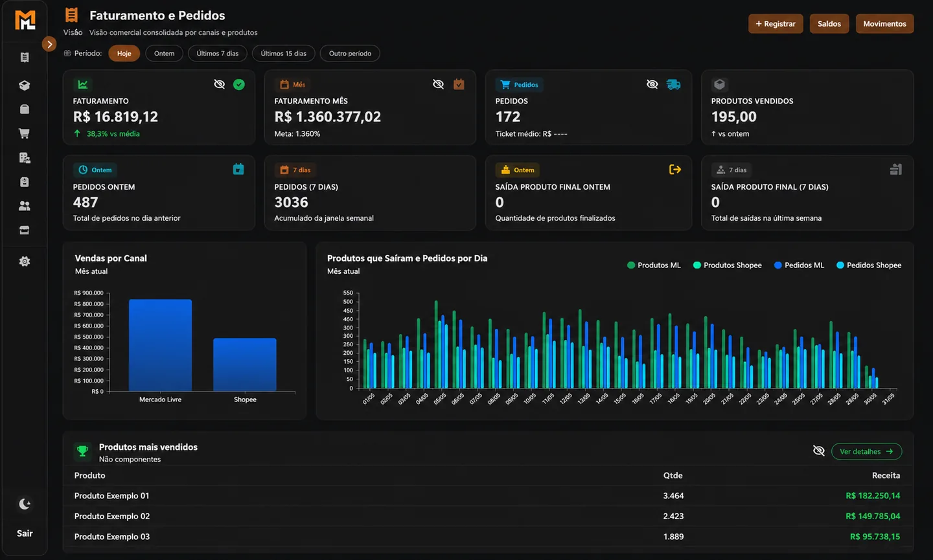Toggle Pedidos ML series in chart legend
Image resolution: width=933 pixels, height=560 pixels.
[799, 265]
